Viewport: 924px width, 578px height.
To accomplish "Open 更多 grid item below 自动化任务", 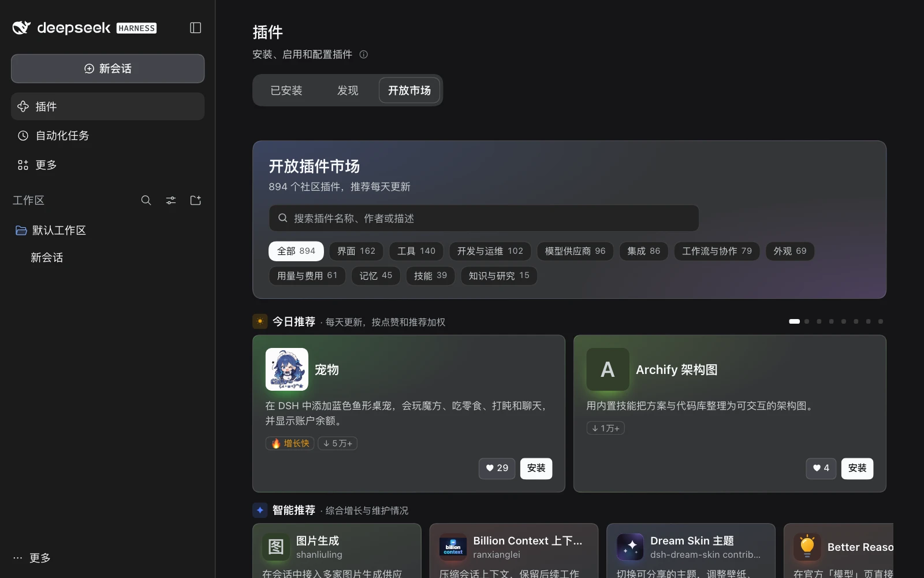I will 107,165.
